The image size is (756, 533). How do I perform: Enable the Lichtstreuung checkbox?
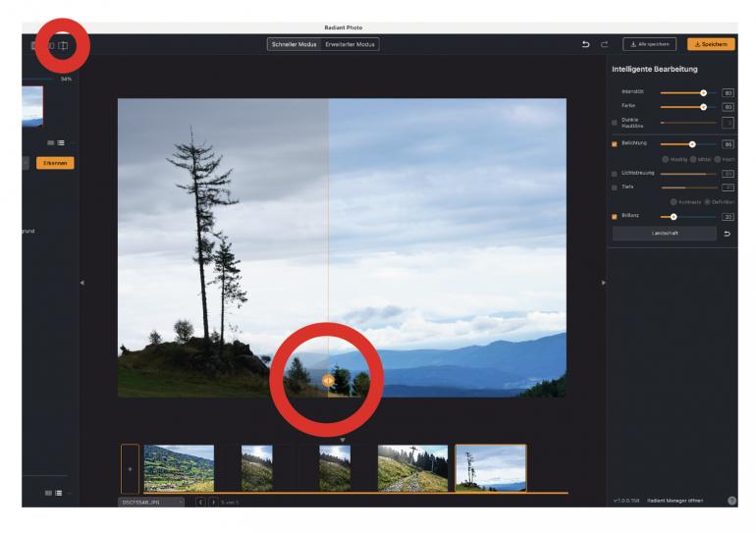[x=615, y=174]
